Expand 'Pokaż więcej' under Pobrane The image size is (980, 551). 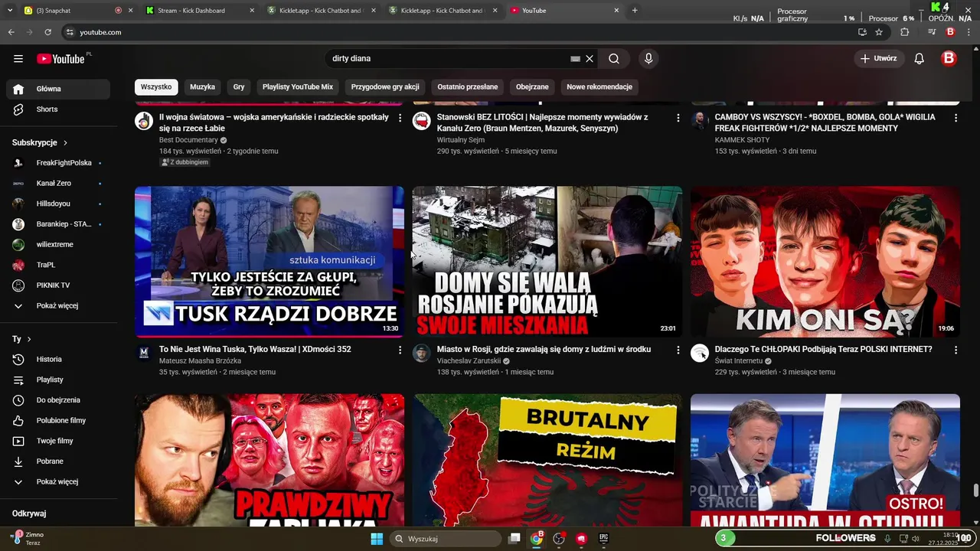click(x=58, y=481)
